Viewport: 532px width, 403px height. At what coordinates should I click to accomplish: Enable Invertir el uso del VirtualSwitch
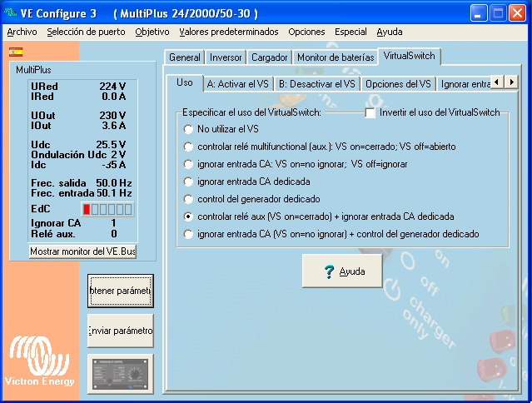pos(370,112)
